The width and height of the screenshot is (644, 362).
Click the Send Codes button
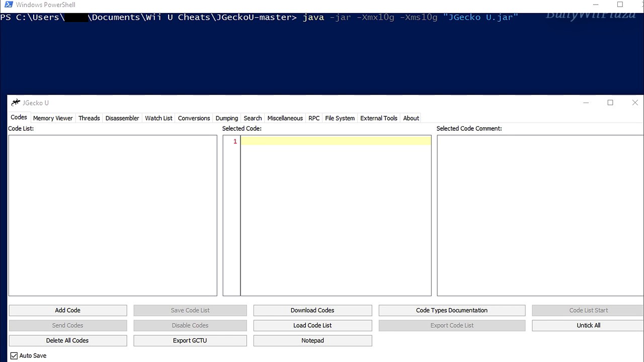[x=68, y=325]
